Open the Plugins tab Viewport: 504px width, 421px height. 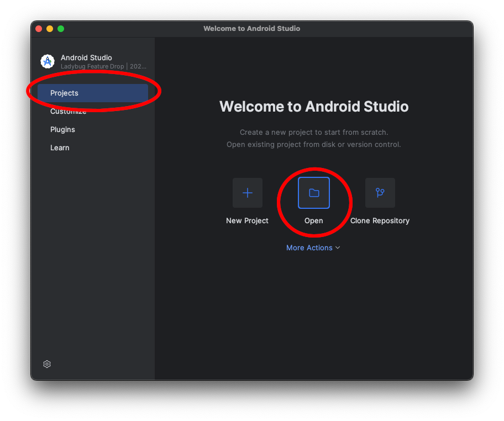(x=93, y=129)
